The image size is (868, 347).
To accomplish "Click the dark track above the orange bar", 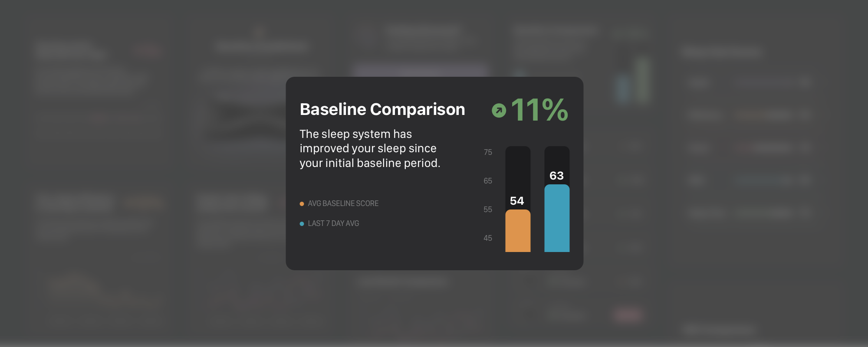I will click(518, 169).
